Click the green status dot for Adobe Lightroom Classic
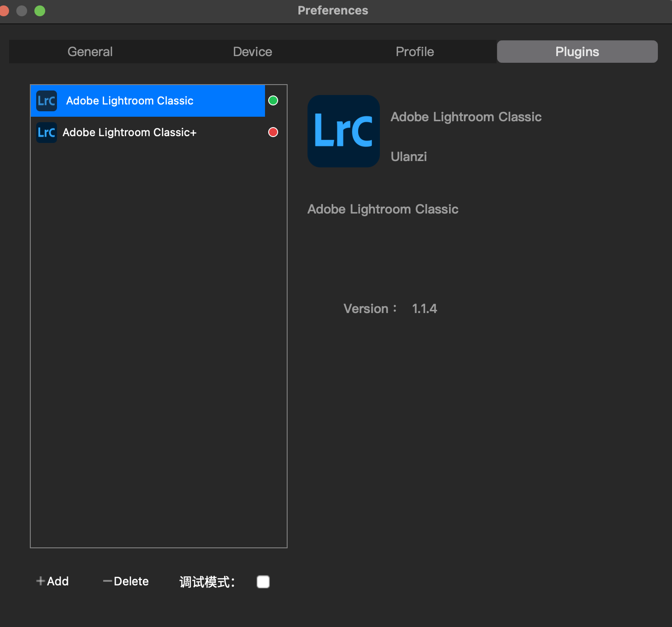 [273, 100]
